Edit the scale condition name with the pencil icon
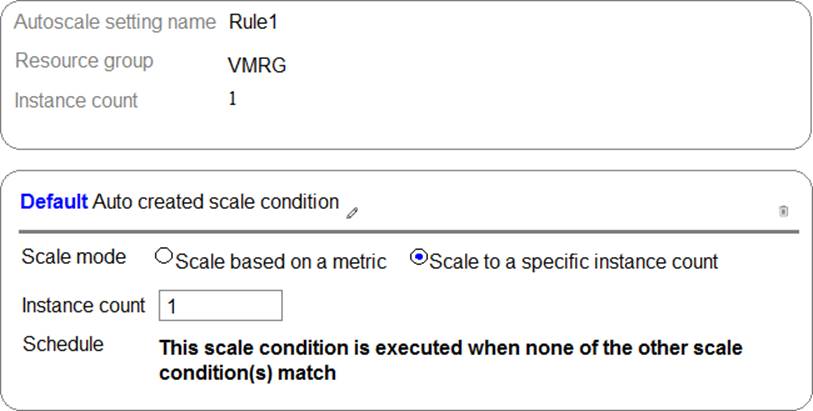Screen dimensions: 813x411 (x=352, y=212)
